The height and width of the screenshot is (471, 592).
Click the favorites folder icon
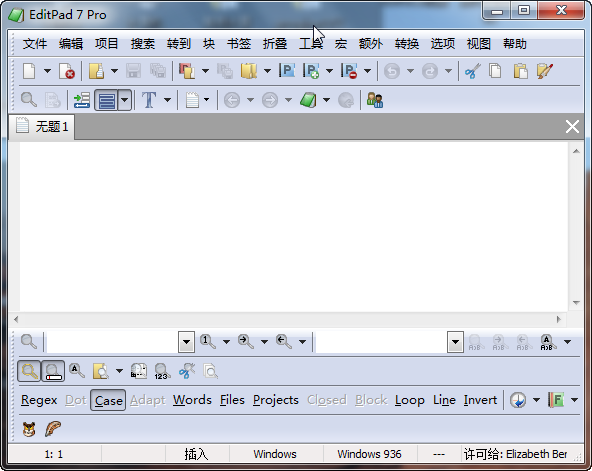[249, 71]
